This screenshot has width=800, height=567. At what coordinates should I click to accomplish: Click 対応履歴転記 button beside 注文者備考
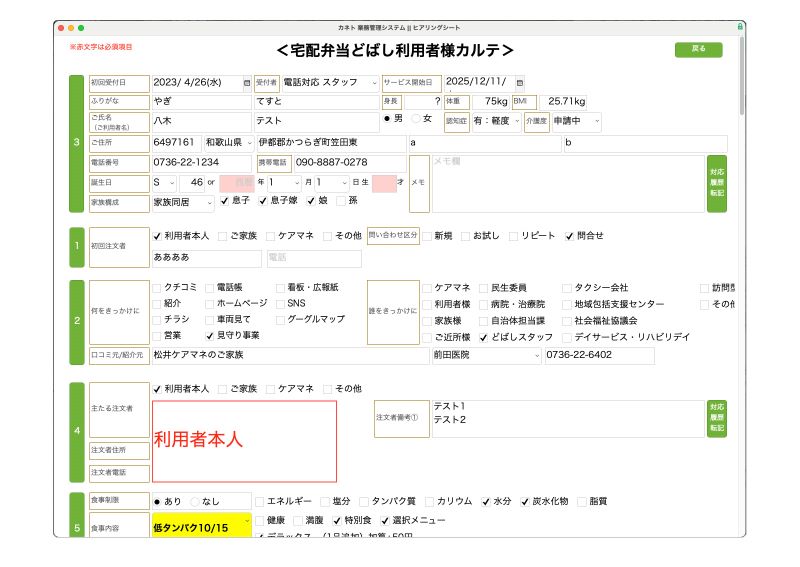[717, 417]
